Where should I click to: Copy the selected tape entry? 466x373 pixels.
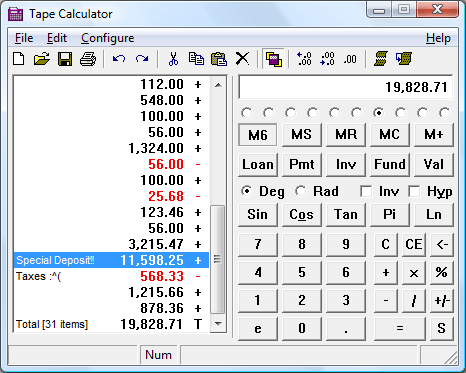(x=196, y=59)
